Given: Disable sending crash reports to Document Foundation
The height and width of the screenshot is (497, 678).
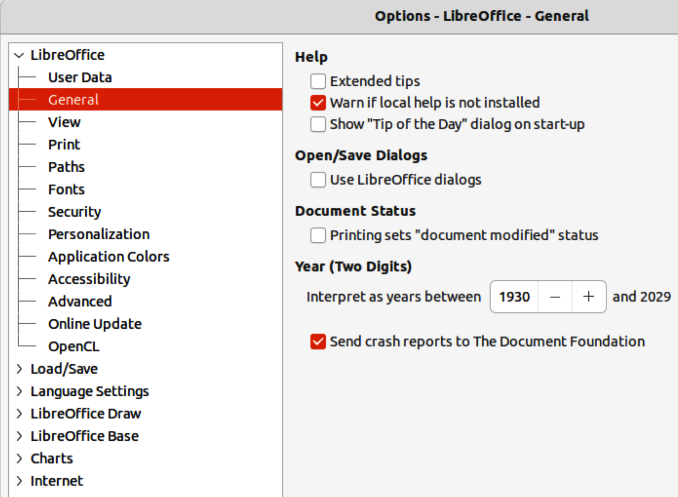Looking at the screenshot, I should (318, 342).
